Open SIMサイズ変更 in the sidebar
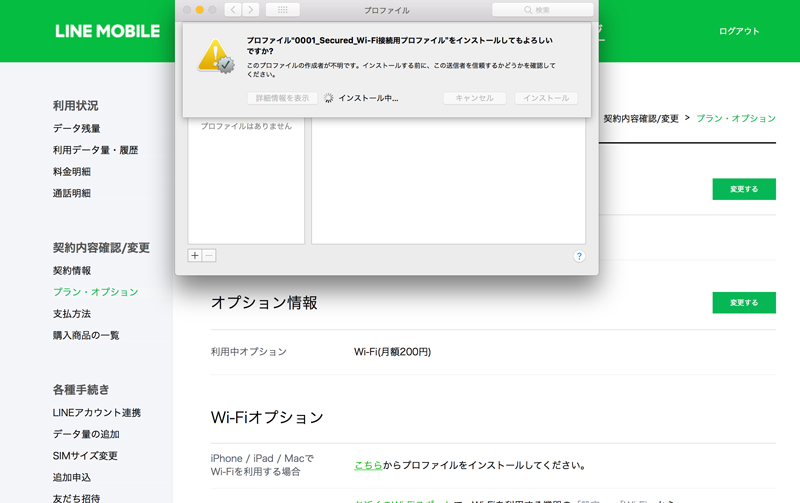Viewport: 800px width, 503px height. [x=85, y=456]
